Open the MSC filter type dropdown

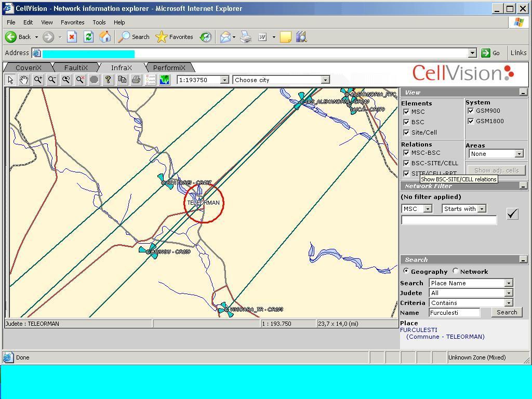(428, 209)
